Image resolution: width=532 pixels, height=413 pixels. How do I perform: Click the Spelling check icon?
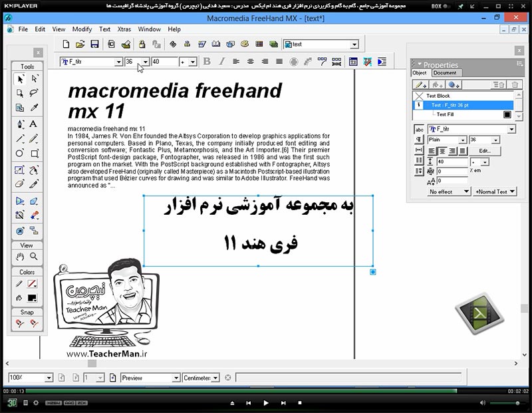pos(368,62)
